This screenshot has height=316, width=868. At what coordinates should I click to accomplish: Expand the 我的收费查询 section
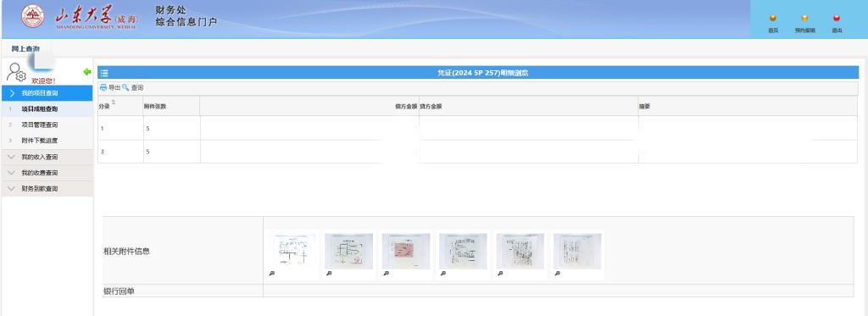[47, 173]
